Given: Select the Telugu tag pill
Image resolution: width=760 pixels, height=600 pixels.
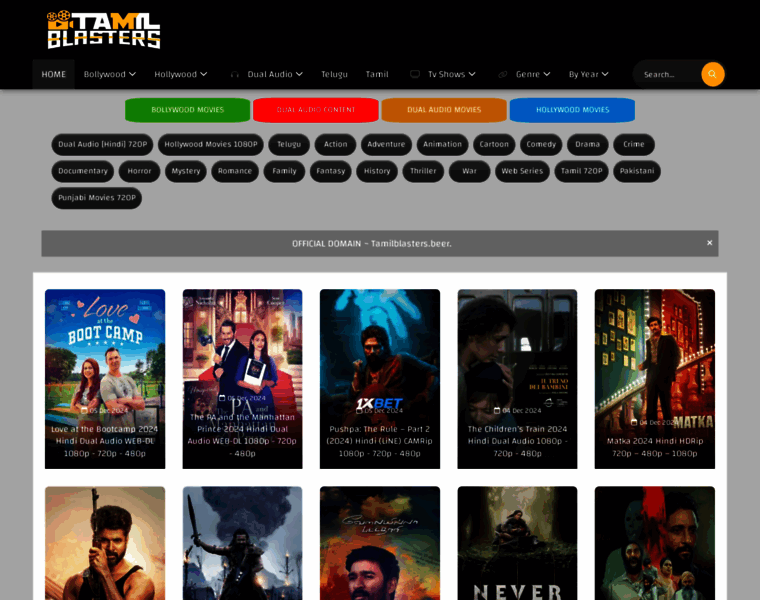Looking at the screenshot, I should pos(289,144).
